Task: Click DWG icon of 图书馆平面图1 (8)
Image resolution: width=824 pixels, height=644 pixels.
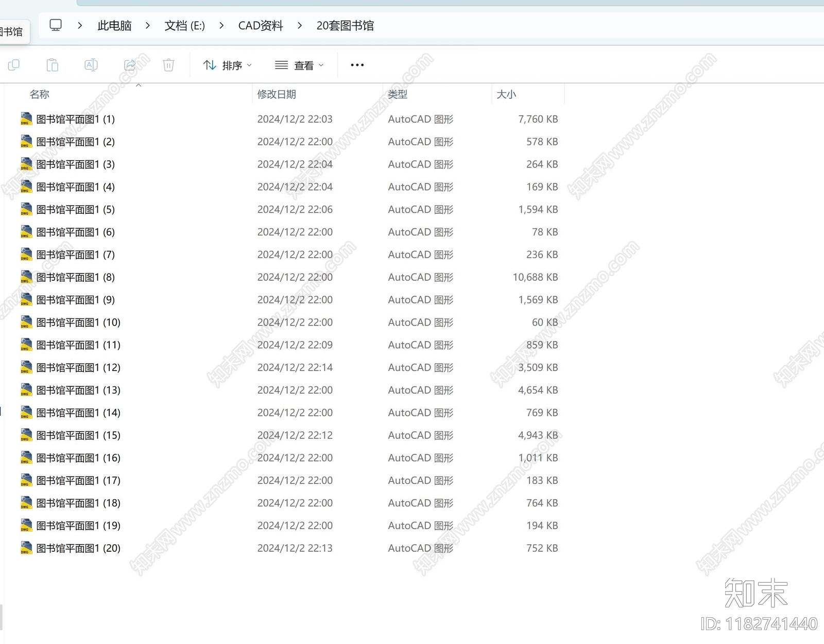Action: (26, 277)
